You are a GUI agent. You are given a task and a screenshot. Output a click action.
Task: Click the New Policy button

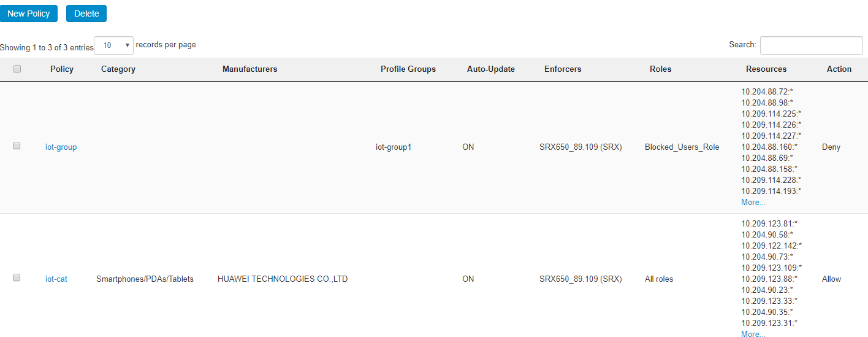pos(29,14)
